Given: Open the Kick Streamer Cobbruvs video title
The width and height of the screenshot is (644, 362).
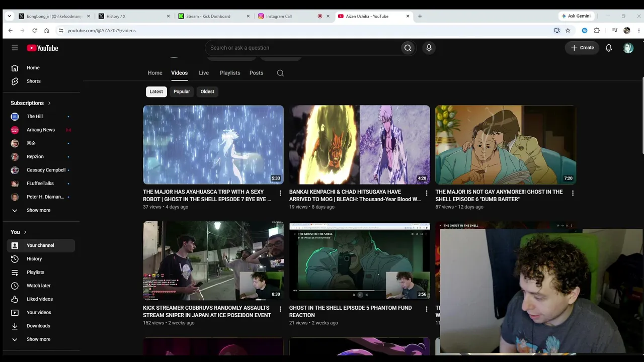Looking at the screenshot, I should [207, 311].
